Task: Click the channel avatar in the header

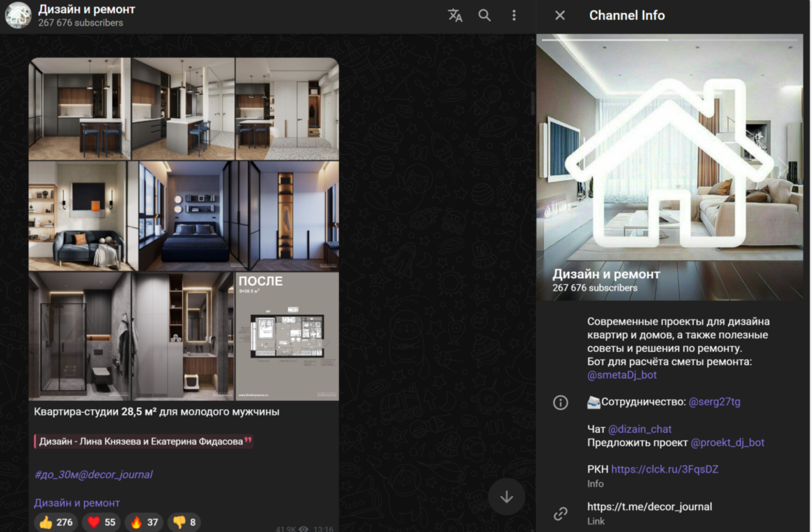Action: click(x=18, y=15)
